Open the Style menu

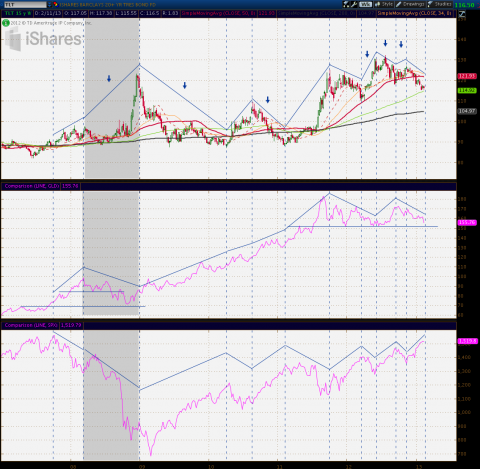384,4
